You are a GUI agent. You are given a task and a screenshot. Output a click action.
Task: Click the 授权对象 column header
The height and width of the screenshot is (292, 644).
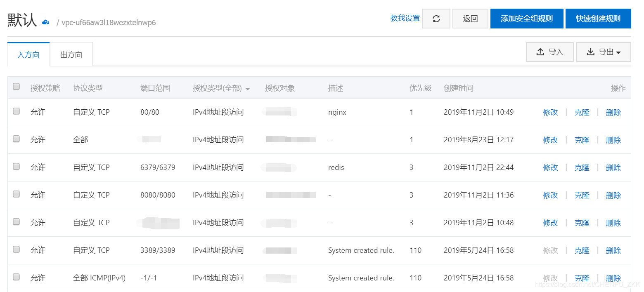pyautogui.click(x=280, y=88)
